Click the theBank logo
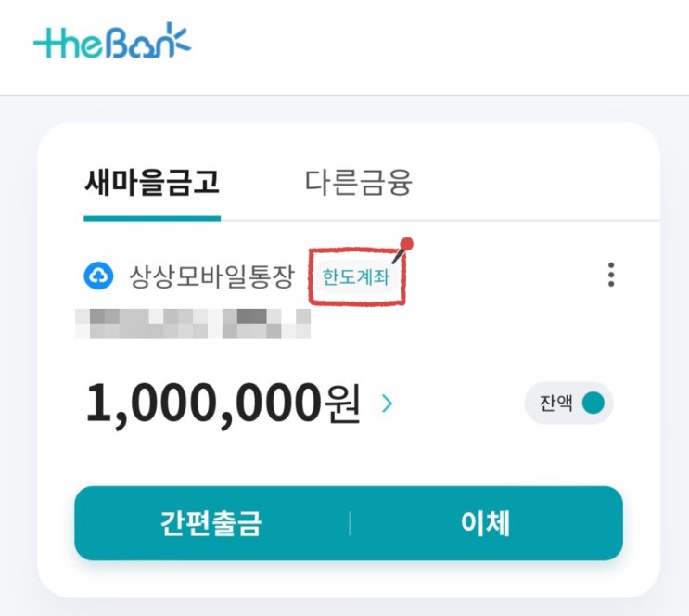Viewport: 689px width, 616px height. pyautogui.click(x=111, y=42)
